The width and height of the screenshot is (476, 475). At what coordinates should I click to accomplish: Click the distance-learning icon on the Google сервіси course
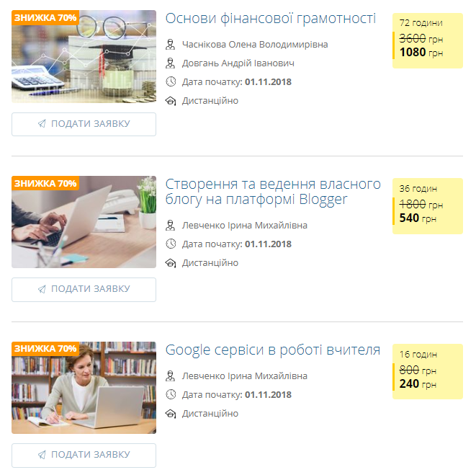tap(171, 414)
